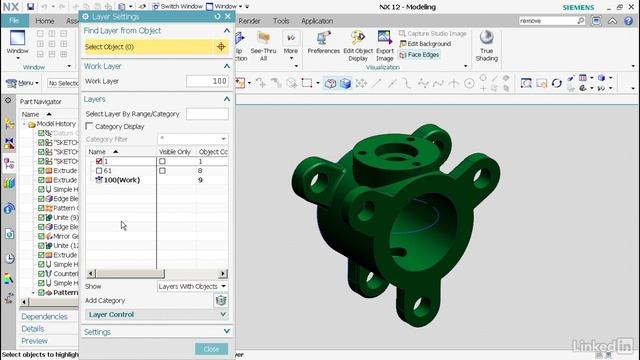Open the Show Layers With Objects dropdown
This screenshot has width=640, height=360.
[x=192, y=287]
